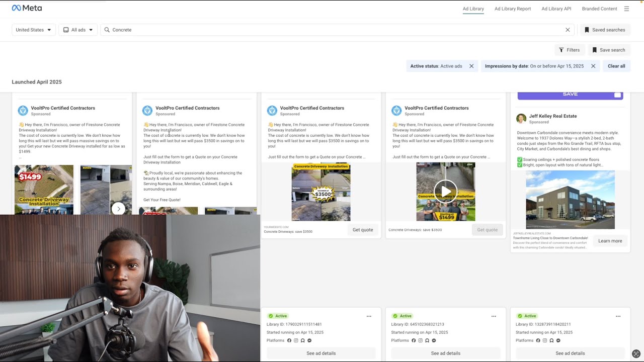Open the Ad Library Report tab

[x=513, y=9]
